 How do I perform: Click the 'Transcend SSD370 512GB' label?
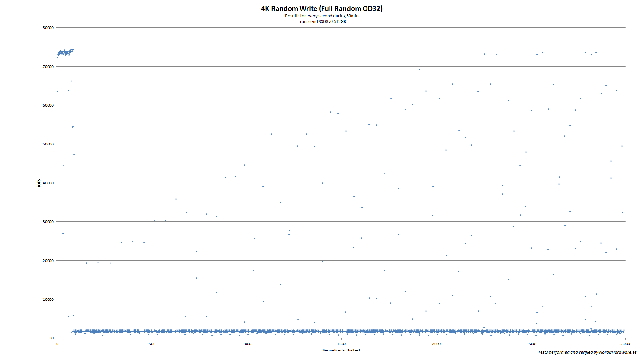coord(322,22)
